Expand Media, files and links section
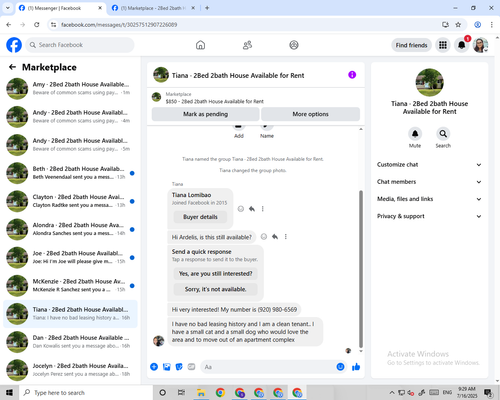500x400 pixels. pos(429,199)
